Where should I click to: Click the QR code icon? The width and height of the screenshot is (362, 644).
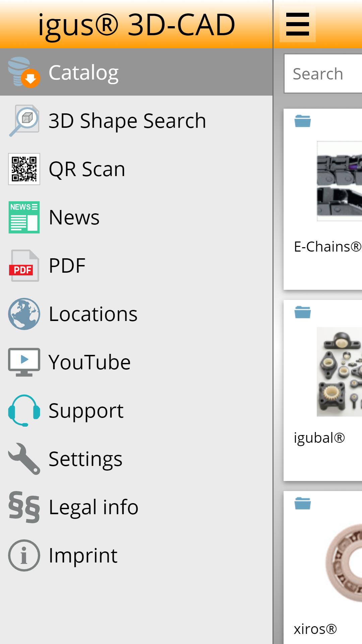[x=24, y=169]
